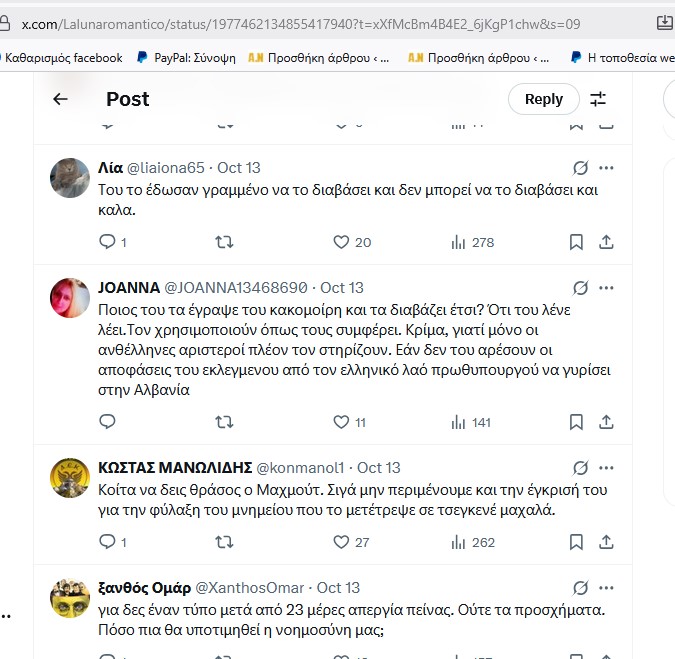This screenshot has height=659, width=675.
Task: Click the browser address bar URL
Action: point(301,24)
